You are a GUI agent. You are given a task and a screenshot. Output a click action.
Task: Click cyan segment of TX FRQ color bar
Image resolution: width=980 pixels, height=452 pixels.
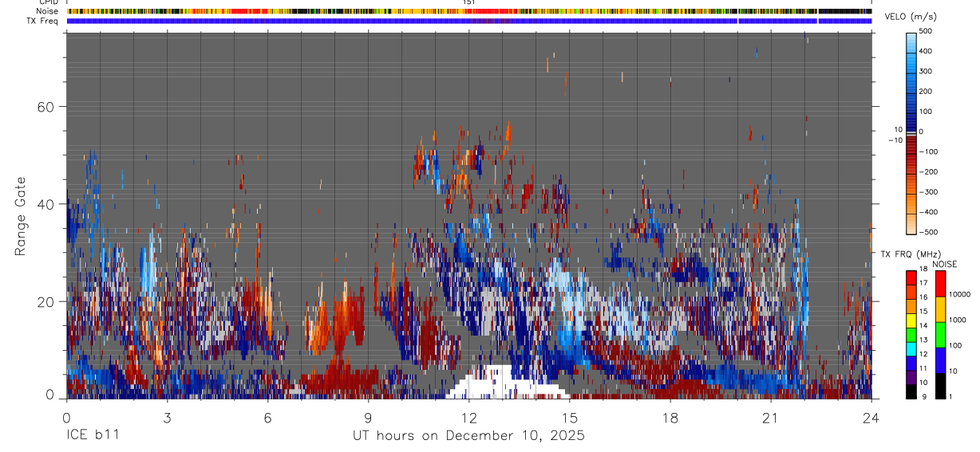click(x=911, y=348)
